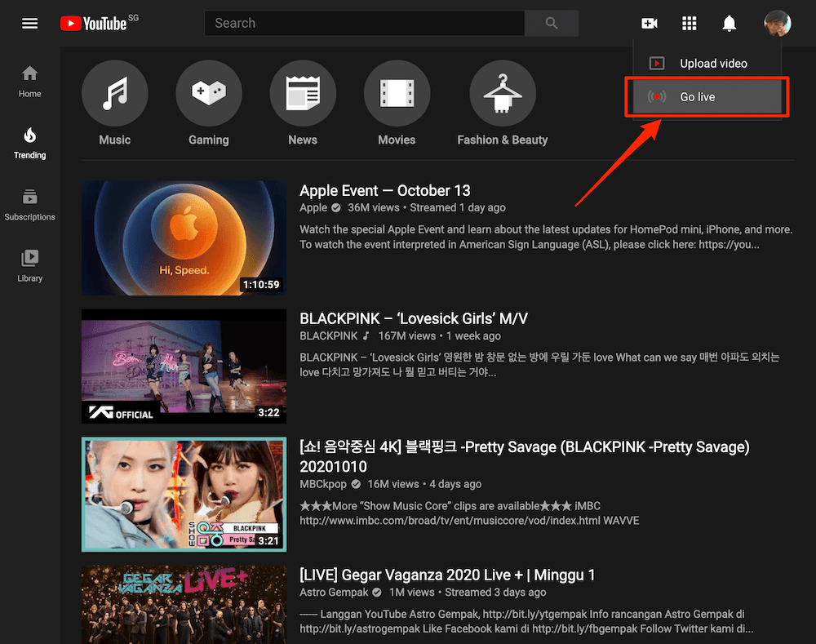Viewport: 816px width, 644px height.
Task: Go to YouTube home via logo
Action: tap(94, 24)
